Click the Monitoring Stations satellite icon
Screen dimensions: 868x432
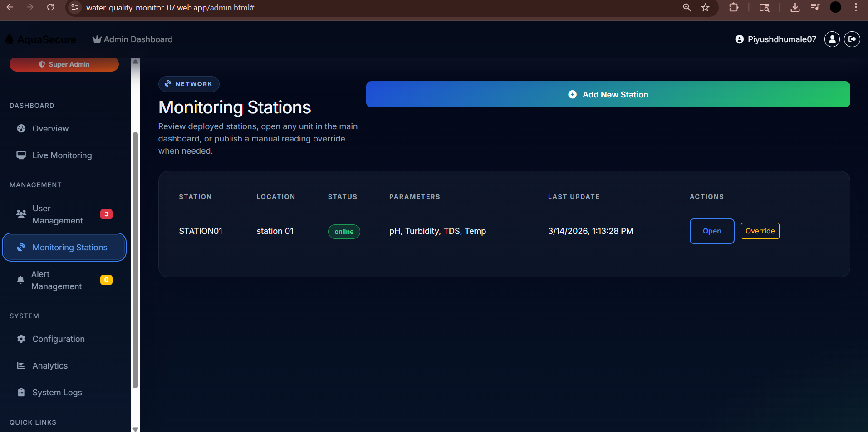(x=21, y=247)
